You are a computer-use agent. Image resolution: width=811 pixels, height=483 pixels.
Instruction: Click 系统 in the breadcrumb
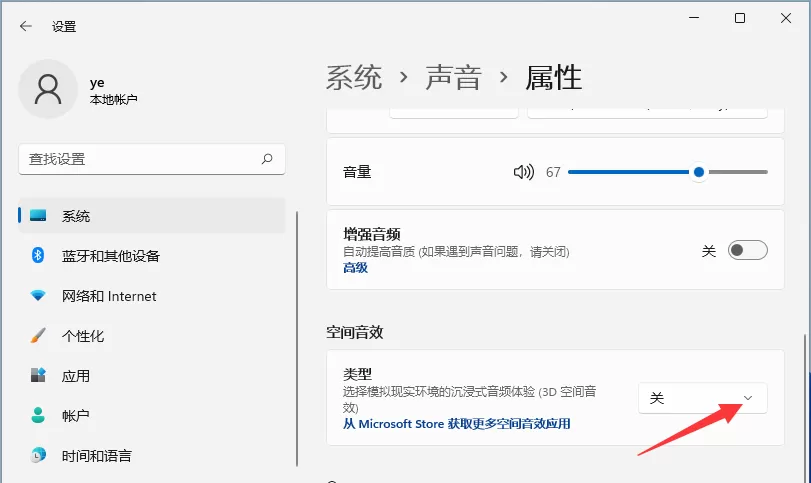[354, 78]
